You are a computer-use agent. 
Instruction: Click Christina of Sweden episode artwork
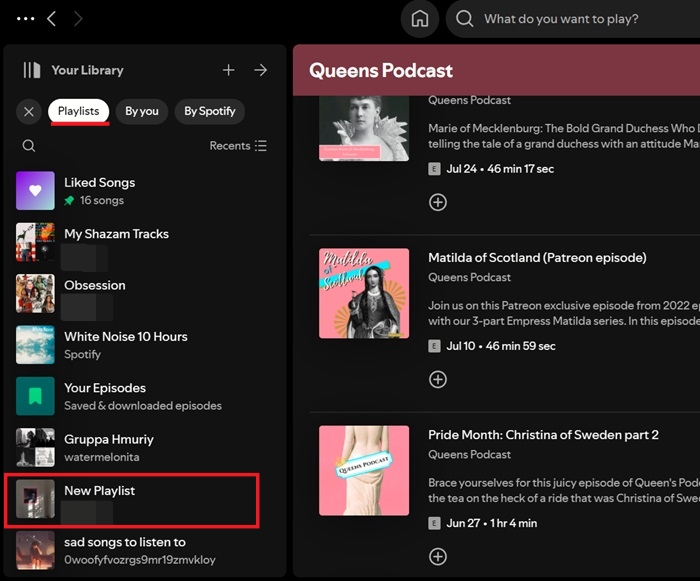[x=364, y=471]
